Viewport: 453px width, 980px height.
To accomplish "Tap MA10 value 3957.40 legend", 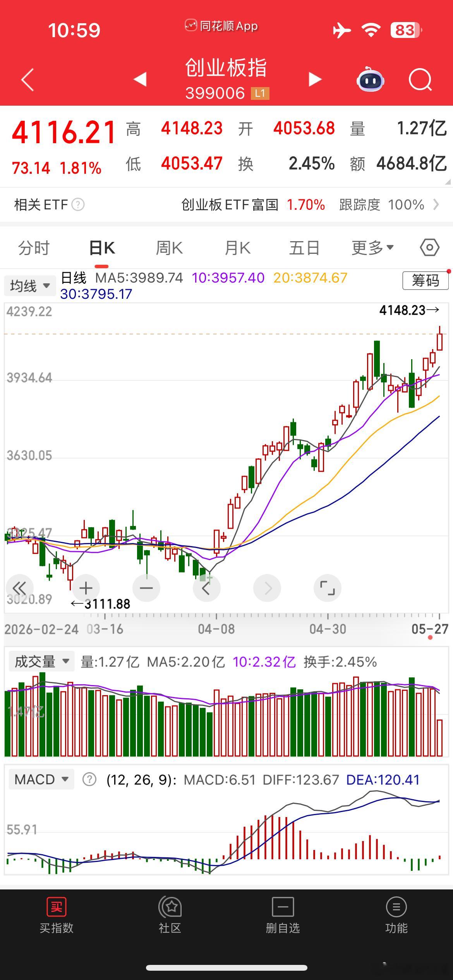I will pyautogui.click(x=228, y=278).
